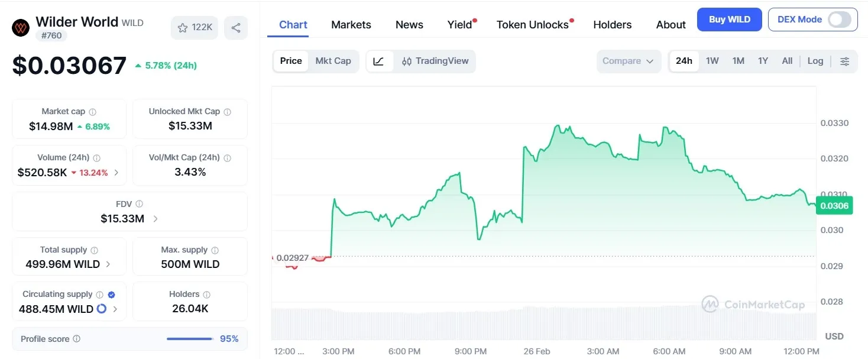Screen dimensions: 868x359
Task: Select the 1Y chart timeframe
Action: point(763,61)
